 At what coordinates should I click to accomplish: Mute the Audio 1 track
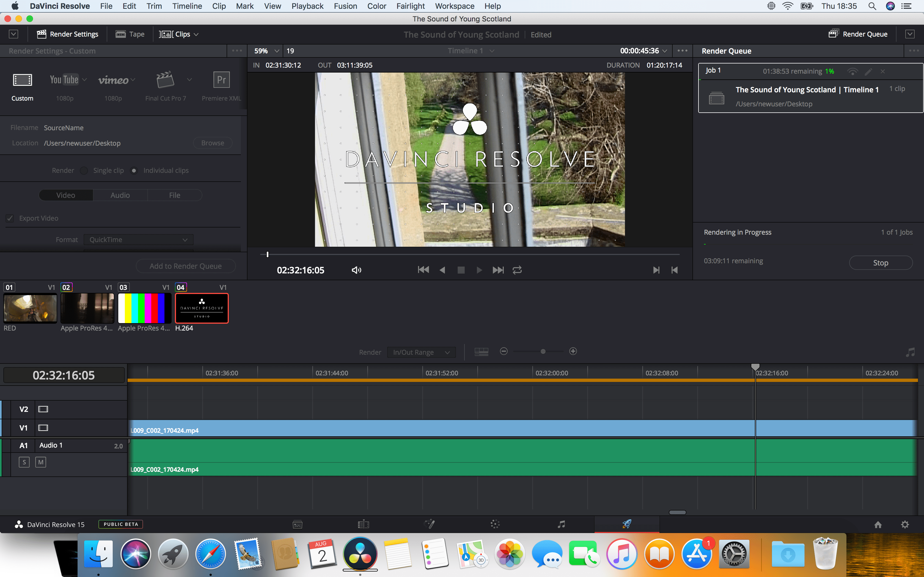pos(40,462)
